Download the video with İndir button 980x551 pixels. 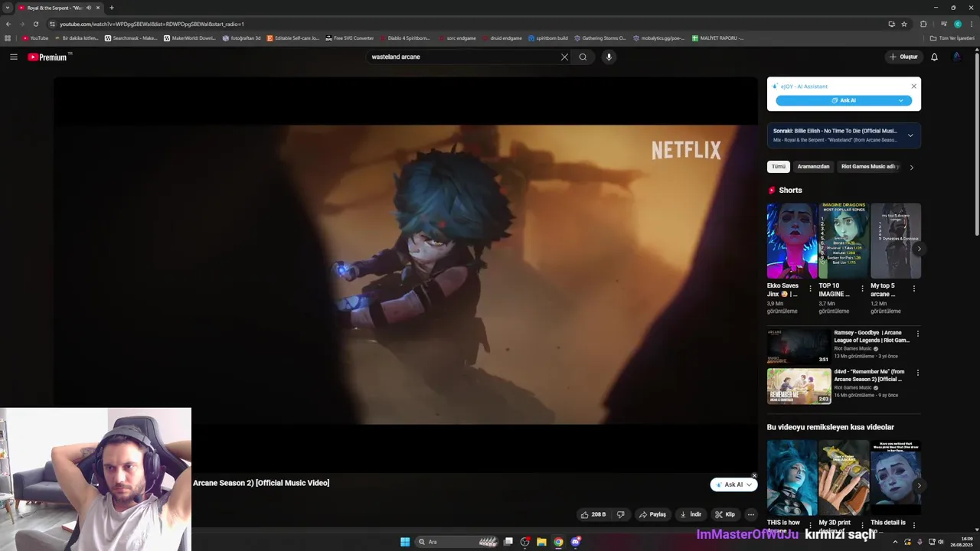[x=691, y=514]
